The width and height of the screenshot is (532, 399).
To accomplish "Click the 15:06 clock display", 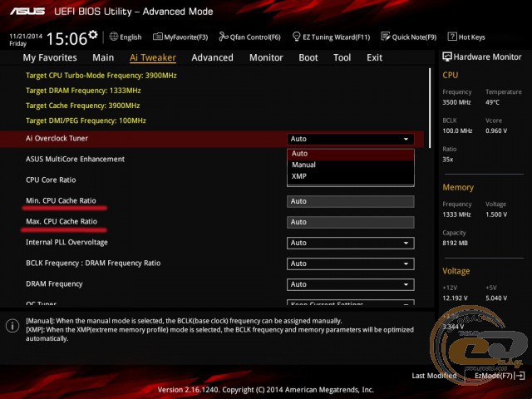I will click(66, 38).
